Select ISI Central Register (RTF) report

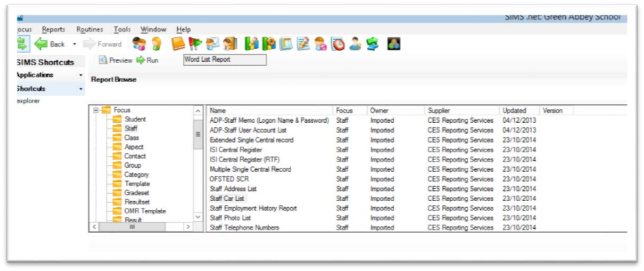click(x=245, y=159)
